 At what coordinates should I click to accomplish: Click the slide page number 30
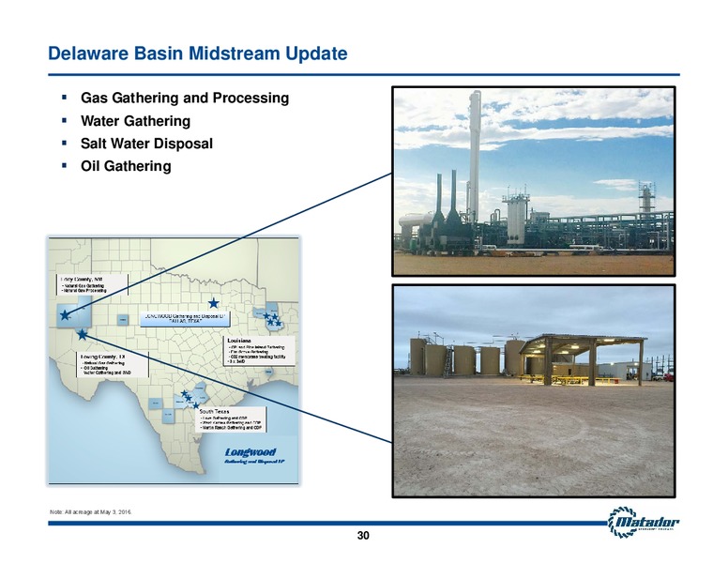coord(363,535)
